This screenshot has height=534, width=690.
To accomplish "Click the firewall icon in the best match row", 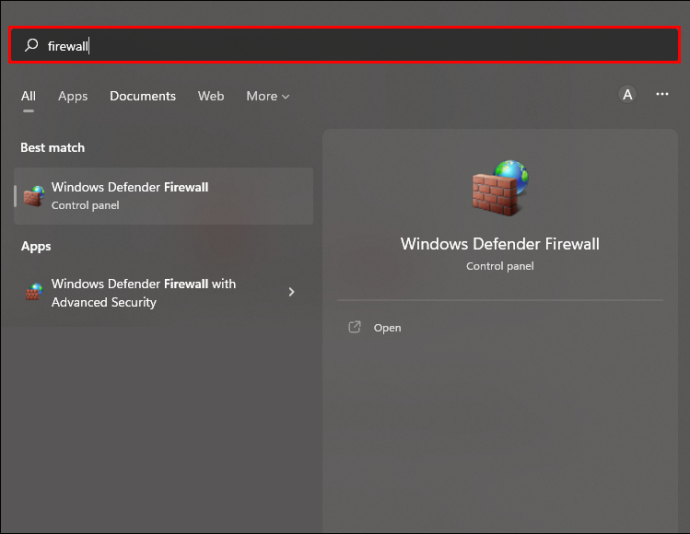I will coord(34,196).
